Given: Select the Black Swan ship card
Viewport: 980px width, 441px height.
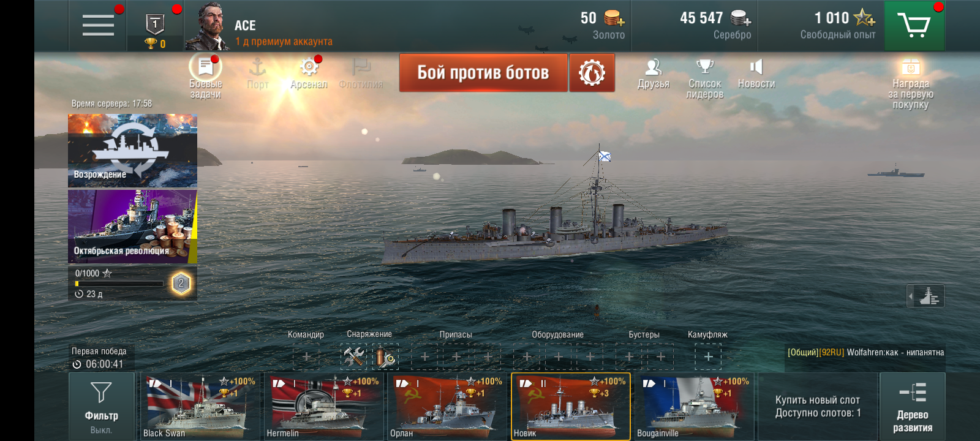Looking at the screenshot, I should [x=200, y=407].
